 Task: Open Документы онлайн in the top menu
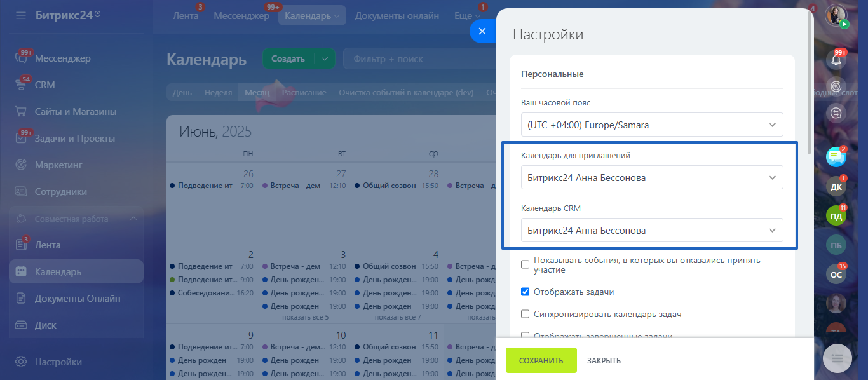(397, 16)
